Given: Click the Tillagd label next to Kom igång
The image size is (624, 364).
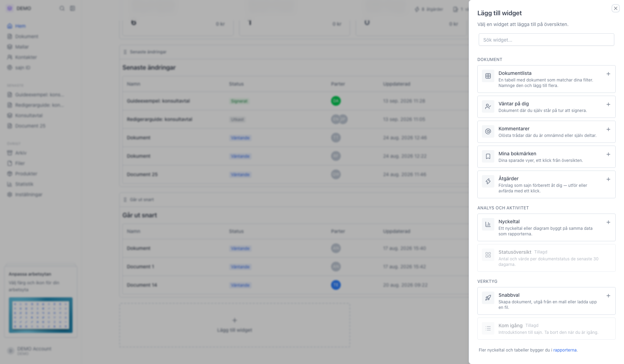Looking at the screenshot, I should tap(532, 326).
